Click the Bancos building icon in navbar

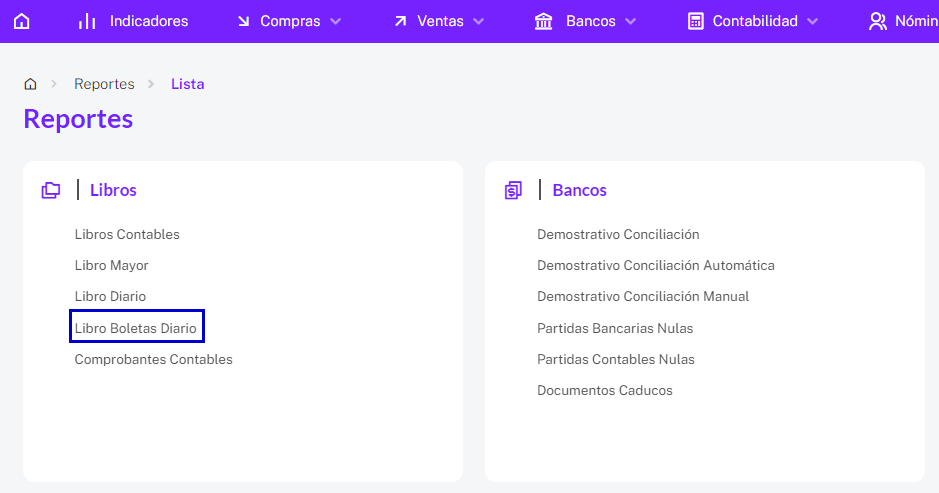point(543,21)
